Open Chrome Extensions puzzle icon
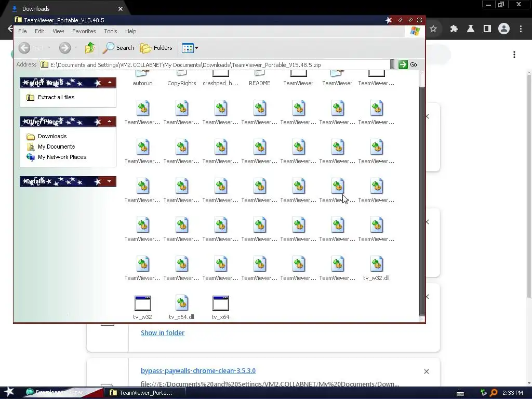Image resolution: width=532 pixels, height=399 pixels. pyautogui.click(x=454, y=29)
